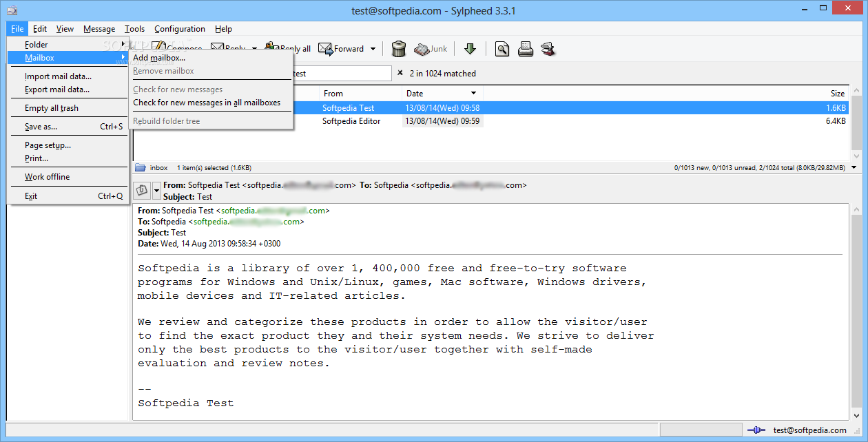Click the '2 in 1024 matched' text
868x442 pixels.
(x=443, y=73)
